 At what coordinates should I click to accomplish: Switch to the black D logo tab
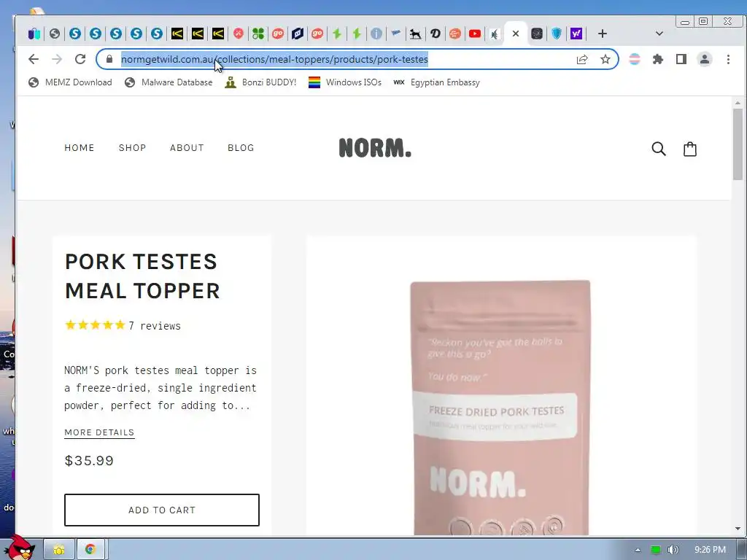point(435,34)
